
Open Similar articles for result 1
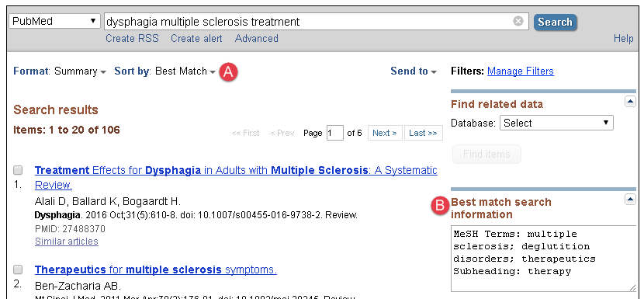click(67, 242)
